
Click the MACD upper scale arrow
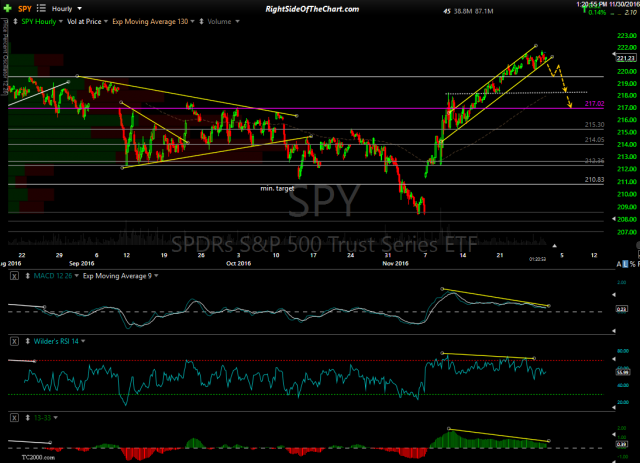[614, 294]
